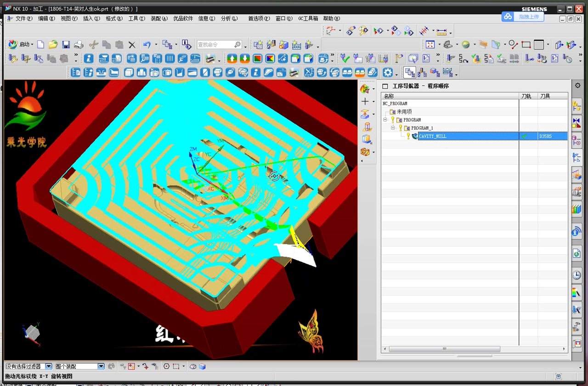Switch to the Program Order view icon
Image resolution: width=588 pixels, height=386 pixels.
tap(410, 73)
